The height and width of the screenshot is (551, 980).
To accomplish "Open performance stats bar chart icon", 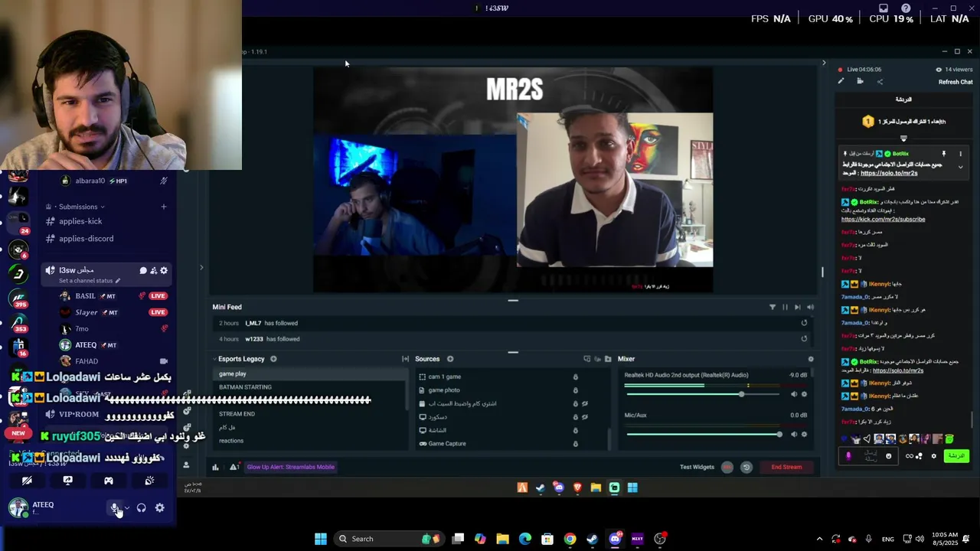I will coord(215,467).
